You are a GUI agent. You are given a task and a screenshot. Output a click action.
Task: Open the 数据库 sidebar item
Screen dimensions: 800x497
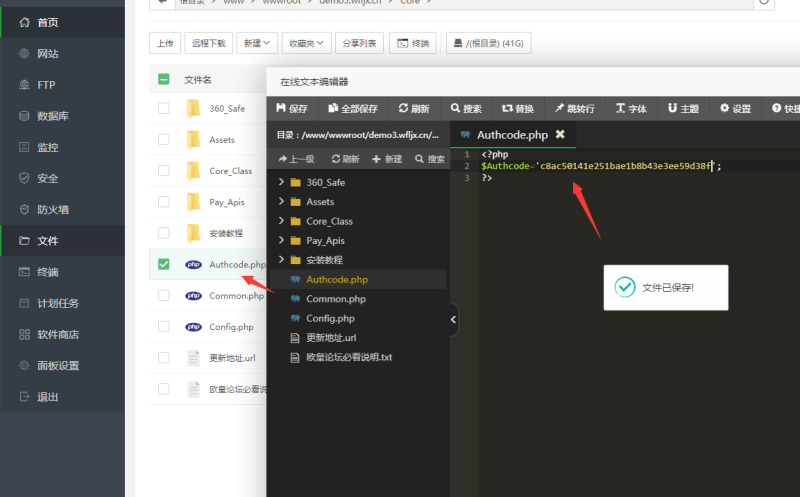[62, 116]
